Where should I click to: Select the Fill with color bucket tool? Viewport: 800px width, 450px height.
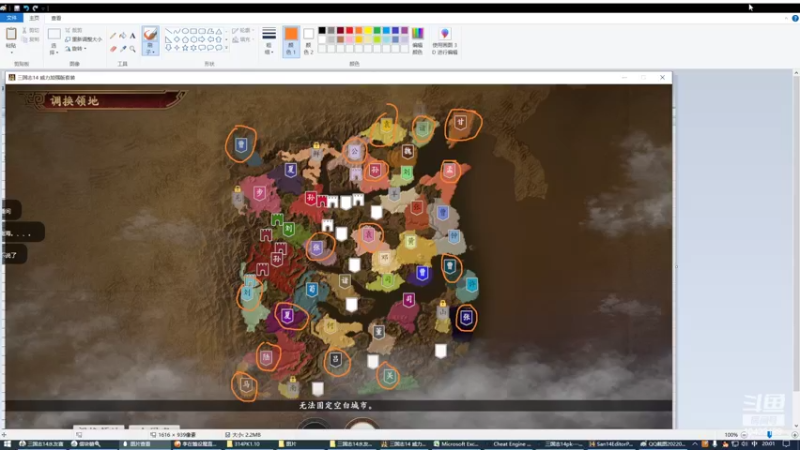[x=123, y=36]
